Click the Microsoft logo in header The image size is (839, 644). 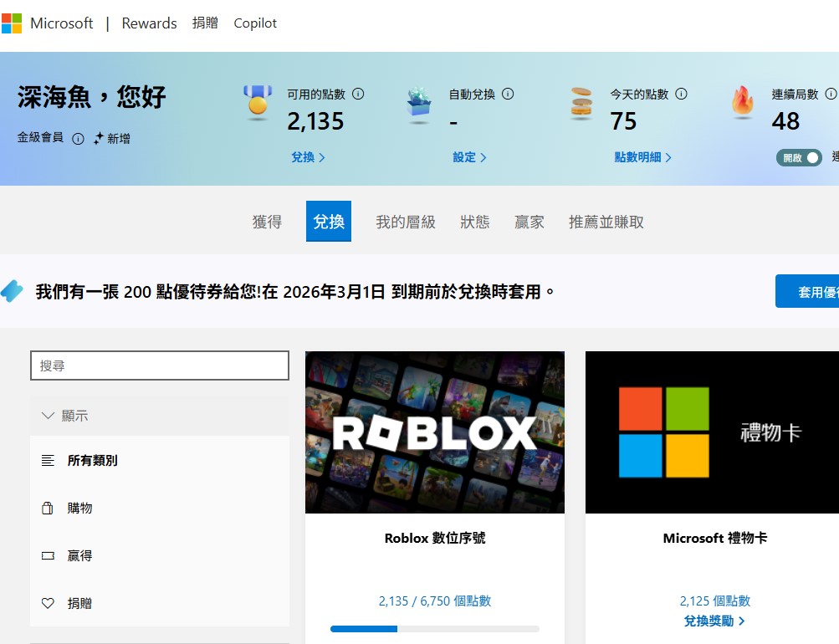[12, 23]
